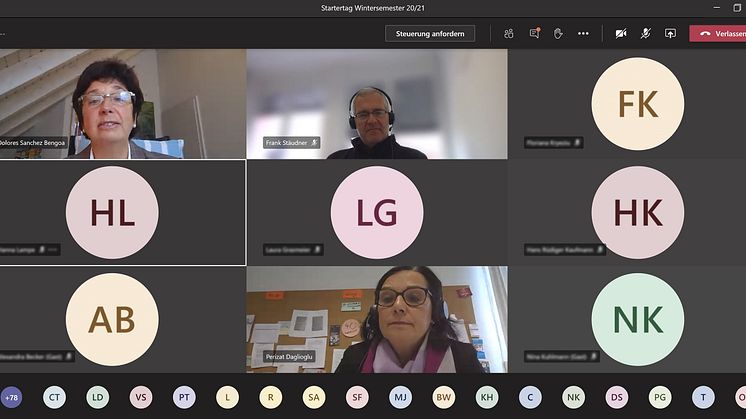Open the three-dots more actions menu
The image size is (746, 419).
coord(583,33)
